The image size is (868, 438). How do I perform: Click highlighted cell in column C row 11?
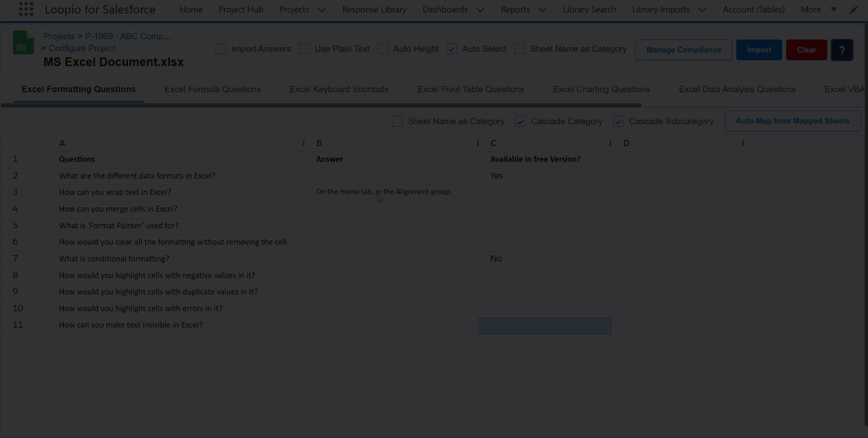click(x=545, y=326)
